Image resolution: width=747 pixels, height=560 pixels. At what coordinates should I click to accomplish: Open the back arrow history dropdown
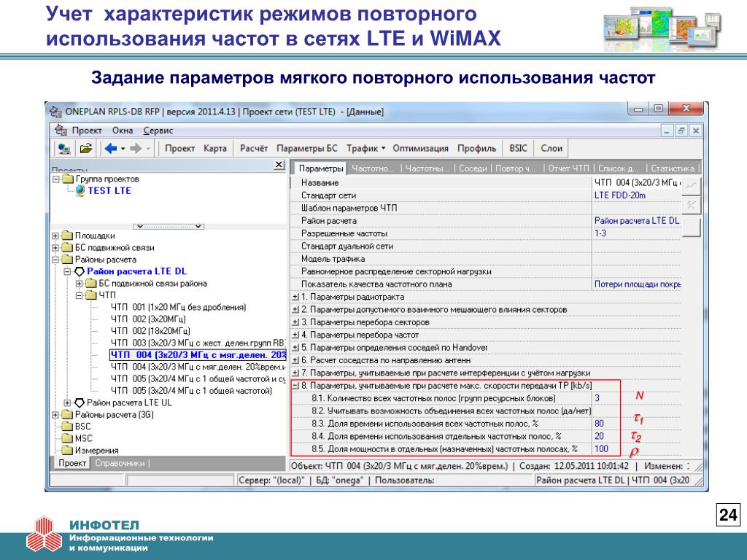click(123, 149)
